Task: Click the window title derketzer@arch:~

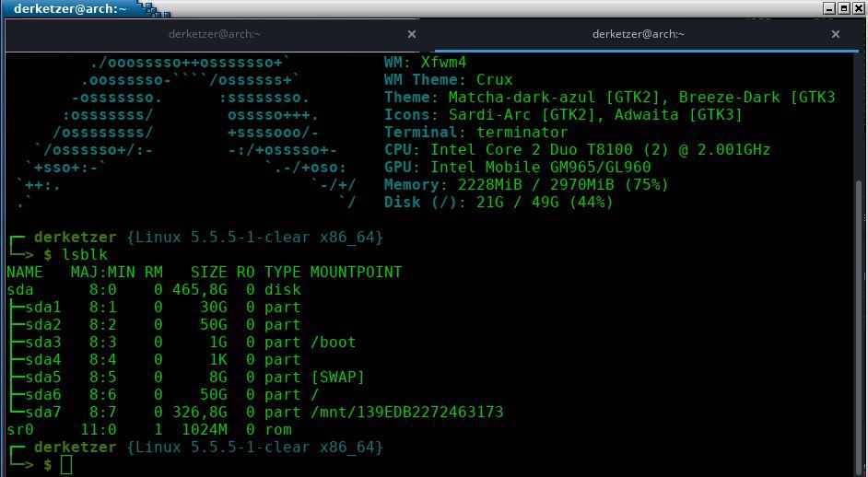Action: (x=70, y=8)
